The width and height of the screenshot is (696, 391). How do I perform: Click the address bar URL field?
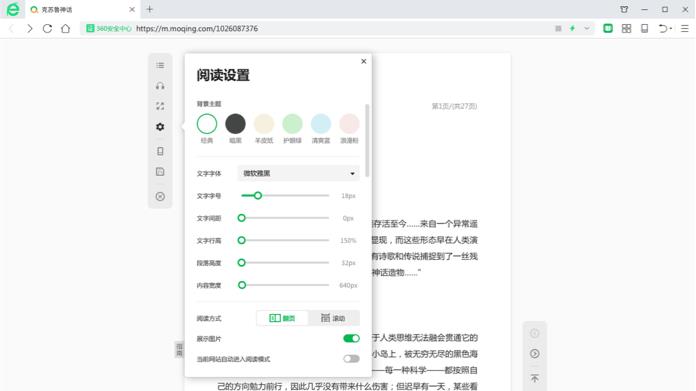coord(337,28)
